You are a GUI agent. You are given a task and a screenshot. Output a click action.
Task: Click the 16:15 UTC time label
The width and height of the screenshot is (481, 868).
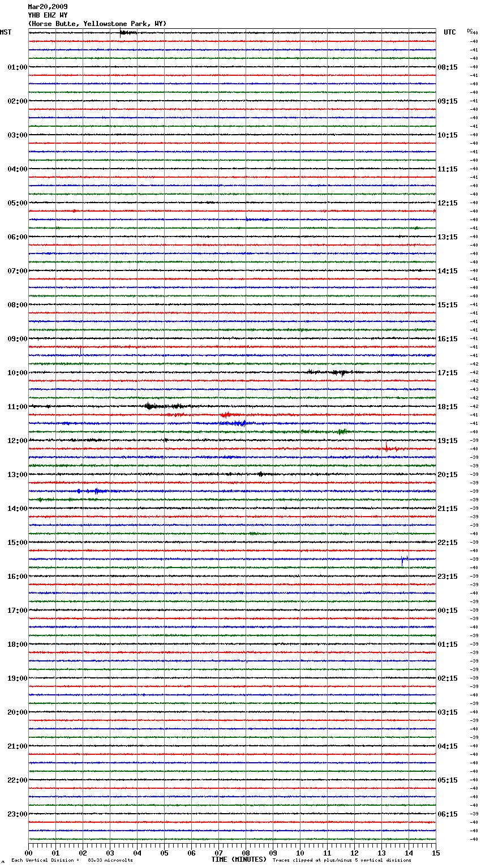tap(448, 339)
